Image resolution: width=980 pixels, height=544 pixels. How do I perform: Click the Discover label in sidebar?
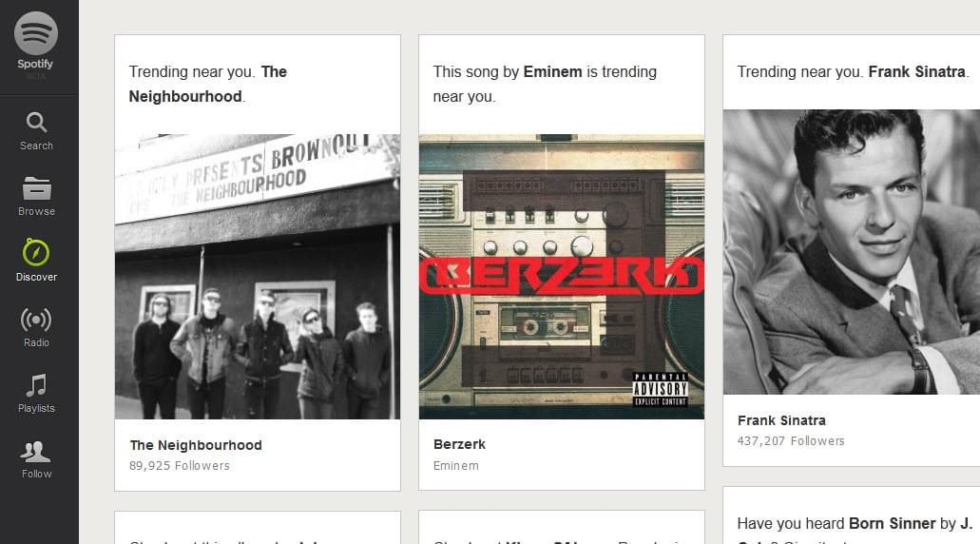click(x=36, y=277)
